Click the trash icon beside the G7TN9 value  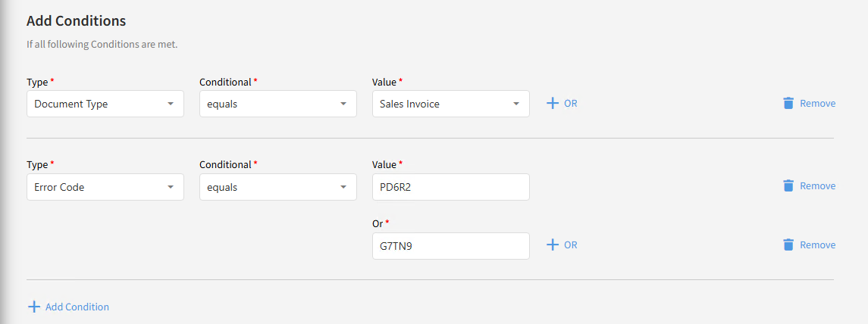pos(788,245)
